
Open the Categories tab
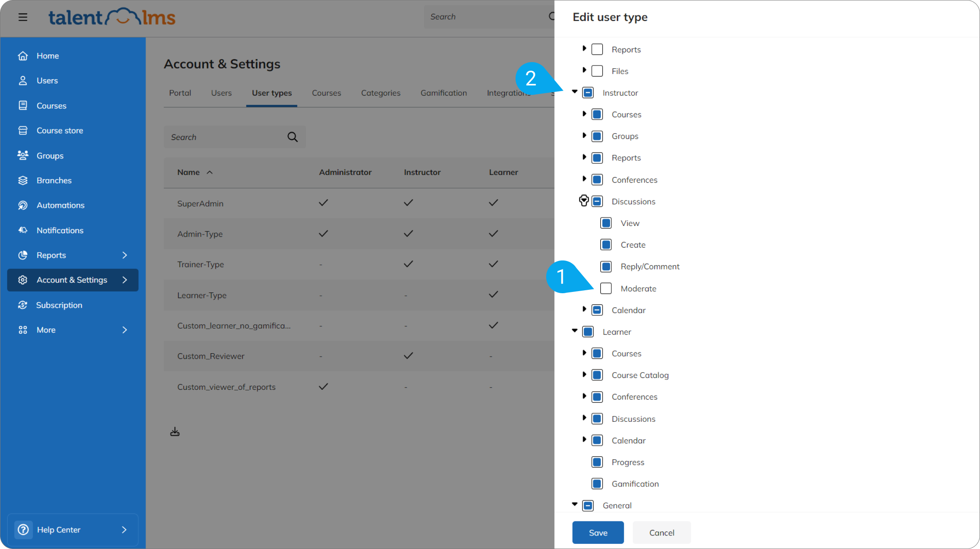click(x=381, y=93)
